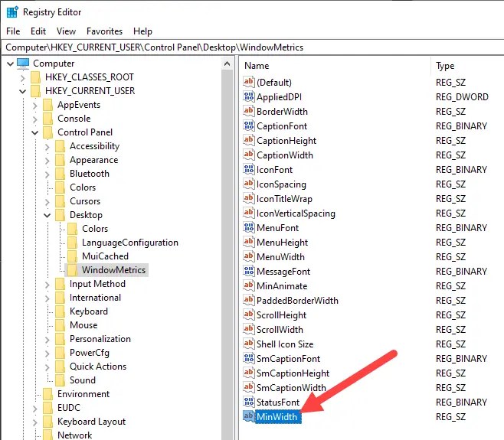
Task: Select the Sound key
Action: (83, 380)
